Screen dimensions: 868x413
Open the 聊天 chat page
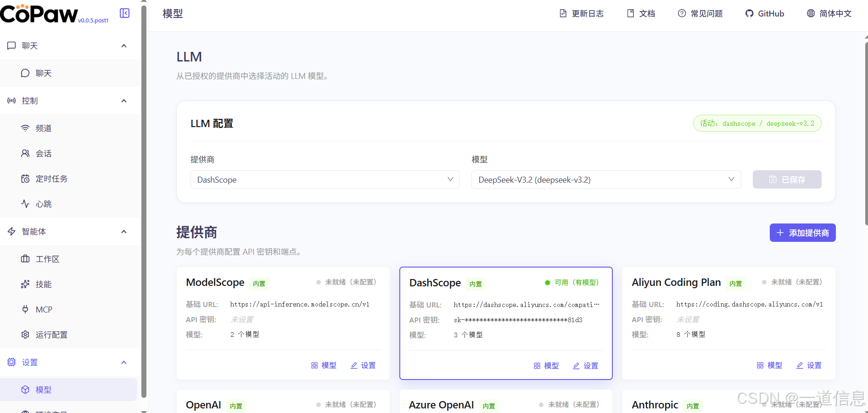69,73
